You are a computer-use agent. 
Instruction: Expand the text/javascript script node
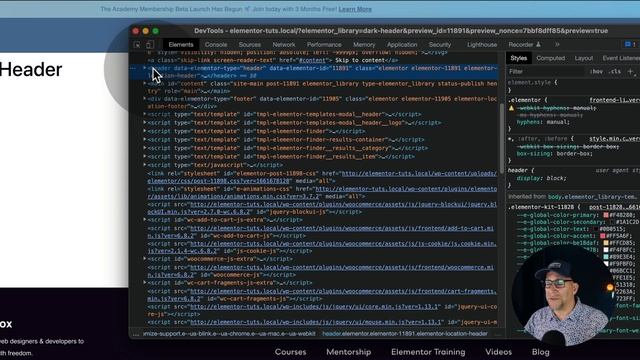[144, 165]
